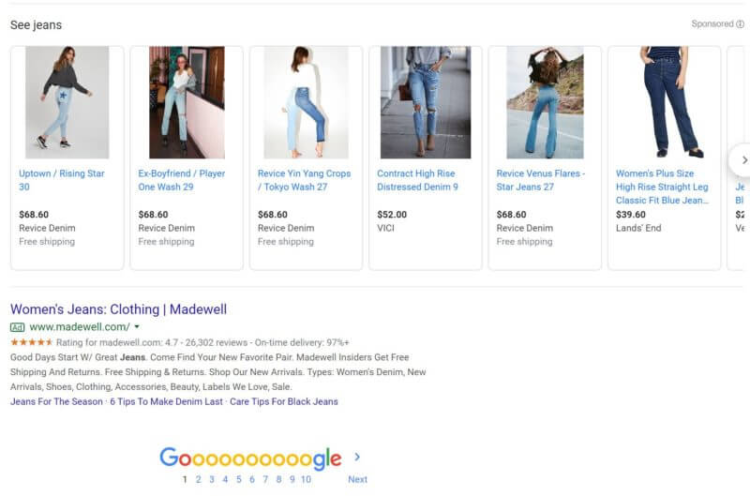Open 6 Tips To Make Denim Last

coord(166,402)
